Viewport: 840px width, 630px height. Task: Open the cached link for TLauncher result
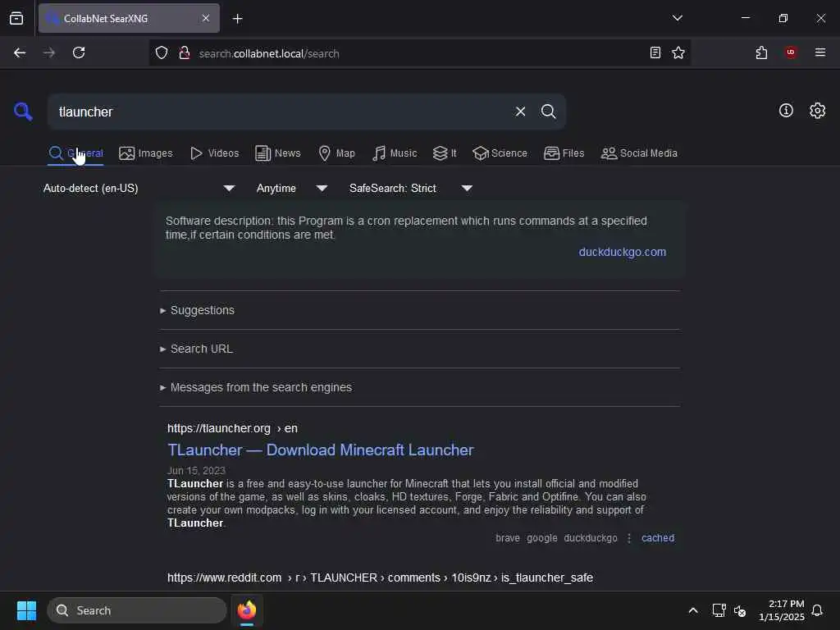click(x=658, y=538)
